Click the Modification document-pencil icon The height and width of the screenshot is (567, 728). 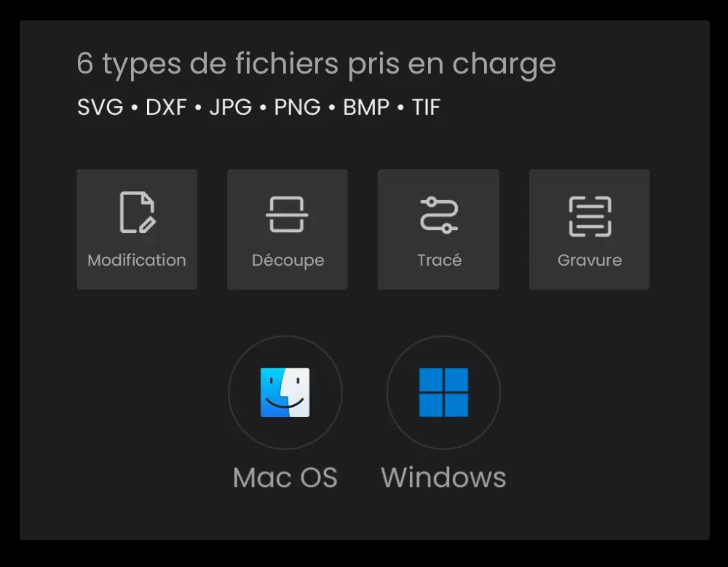coord(138,213)
